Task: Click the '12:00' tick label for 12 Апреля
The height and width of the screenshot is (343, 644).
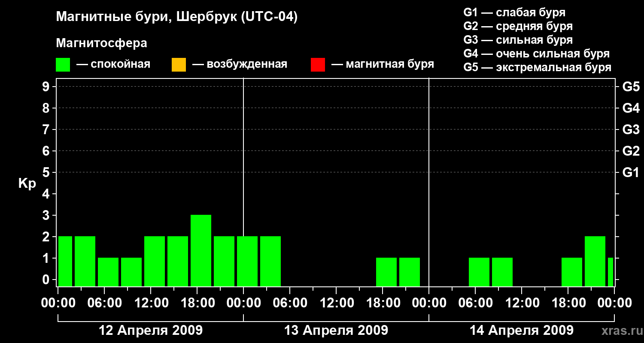Action: (151, 303)
